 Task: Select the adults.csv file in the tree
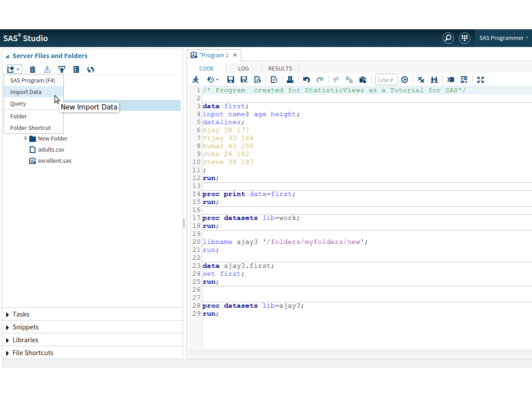tap(51, 150)
